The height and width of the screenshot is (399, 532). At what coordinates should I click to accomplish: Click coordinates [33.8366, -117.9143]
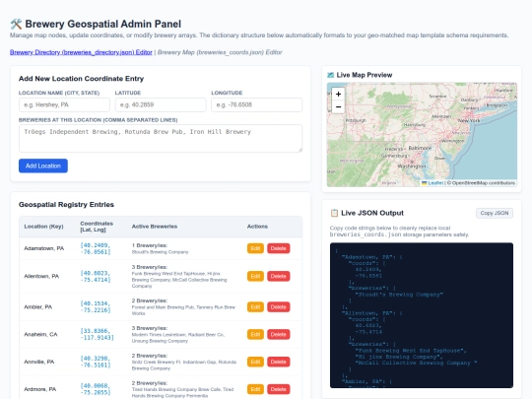(x=97, y=335)
